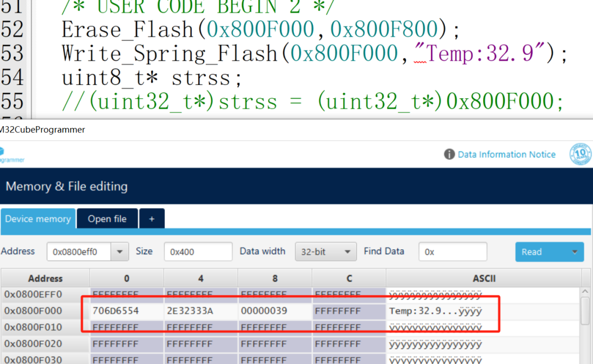The image size is (593, 364).
Task: Click the ASCII column header
Action: 483,278
